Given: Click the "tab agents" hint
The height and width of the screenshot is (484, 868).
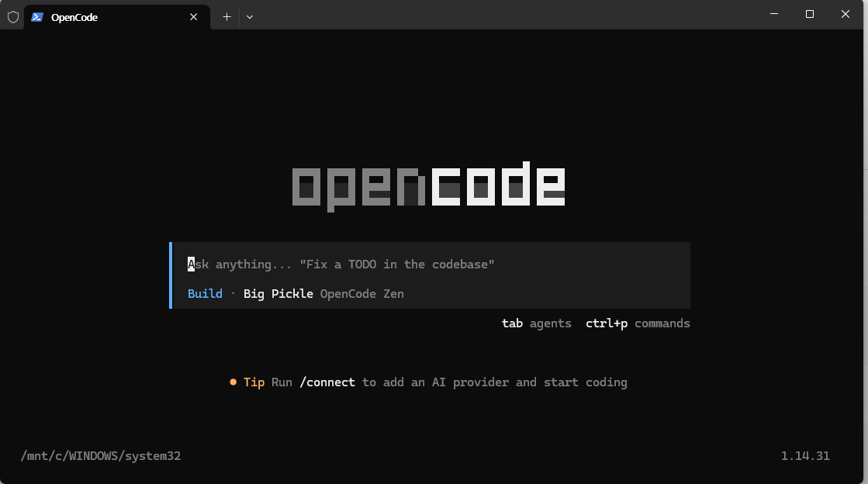Looking at the screenshot, I should (537, 323).
